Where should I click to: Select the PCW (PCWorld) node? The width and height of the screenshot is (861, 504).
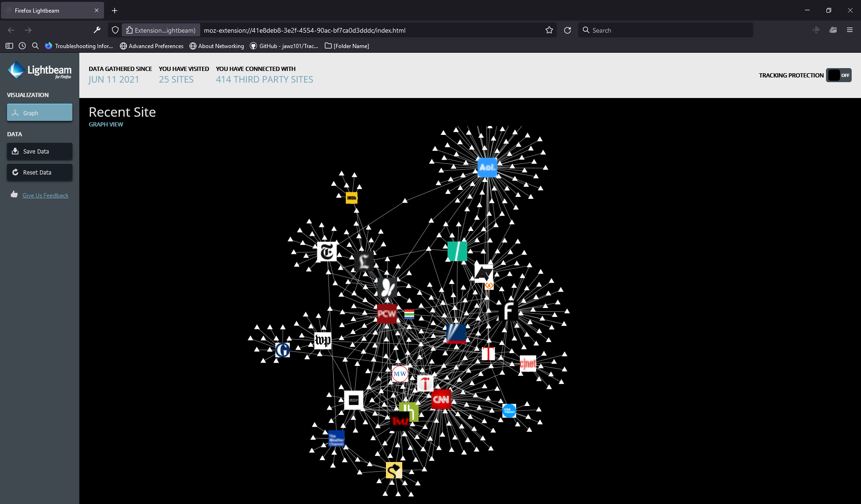(x=386, y=314)
